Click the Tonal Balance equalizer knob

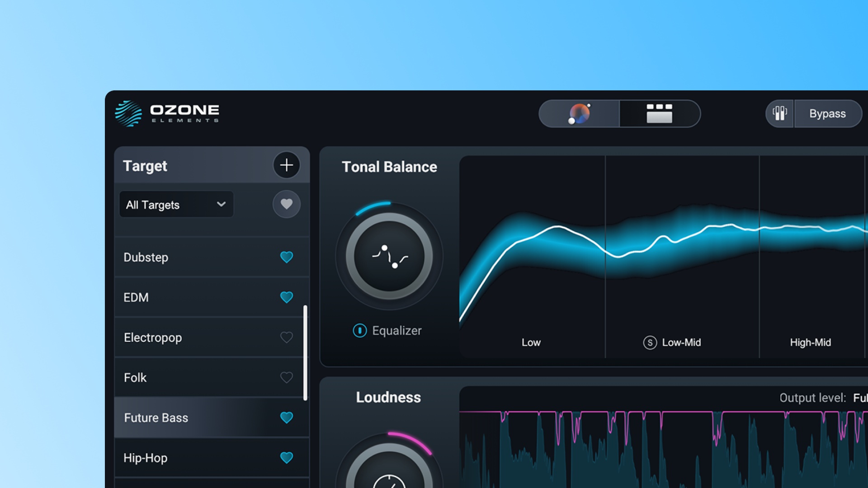tap(389, 256)
